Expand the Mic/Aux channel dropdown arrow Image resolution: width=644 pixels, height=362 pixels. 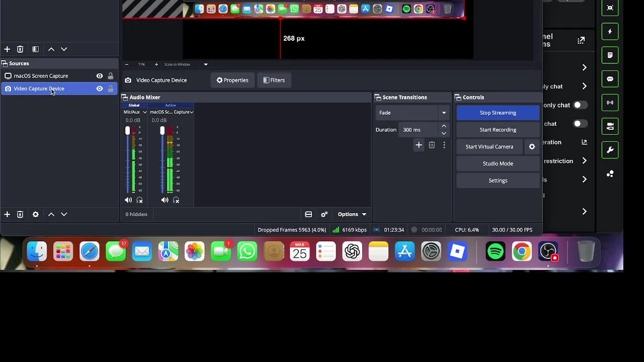tap(144, 112)
